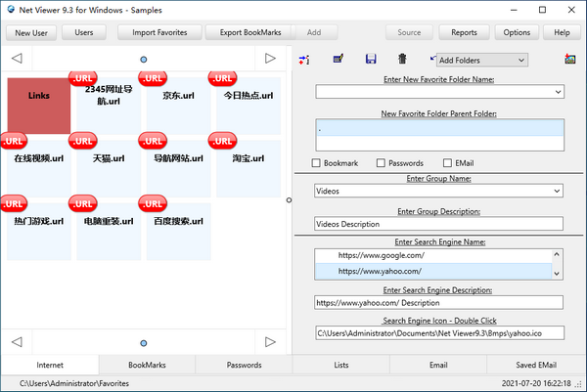Screen dimensions: 587x392
Task: Click the add new item icon with red plus
Action: pos(304,61)
